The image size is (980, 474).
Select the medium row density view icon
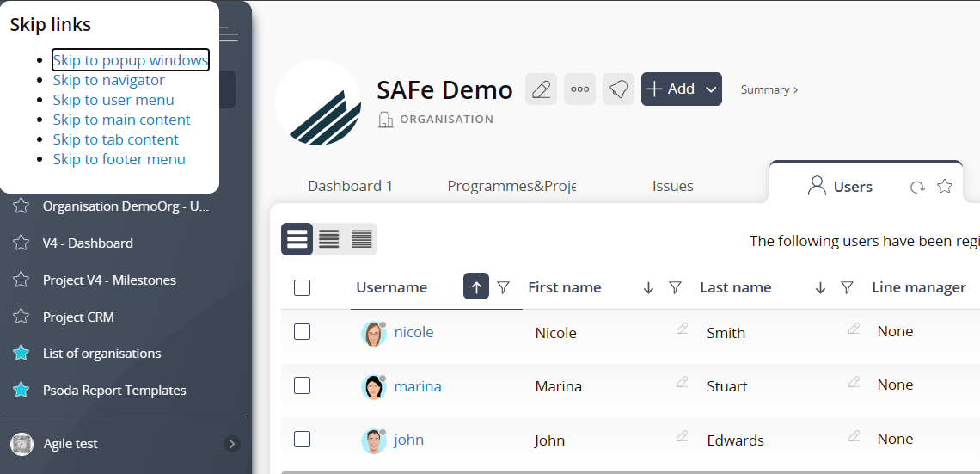point(329,239)
